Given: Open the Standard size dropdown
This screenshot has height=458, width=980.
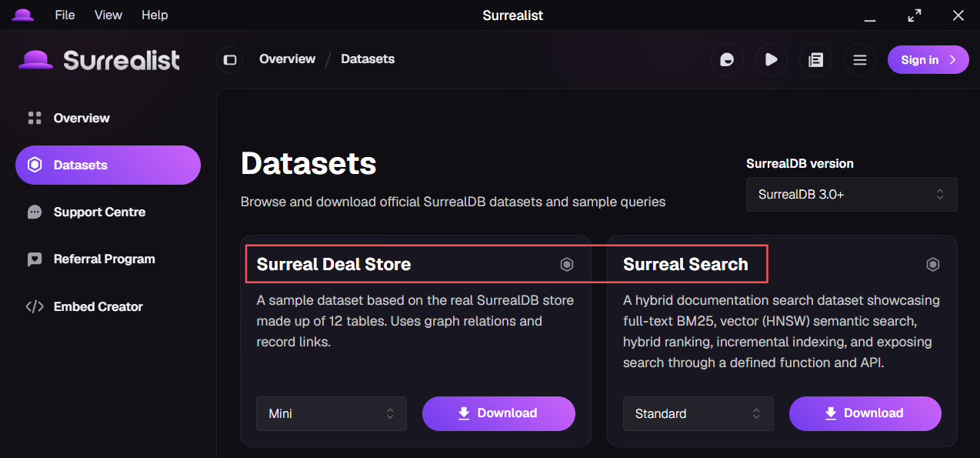Looking at the screenshot, I should pyautogui.click(x=698, y=413).
